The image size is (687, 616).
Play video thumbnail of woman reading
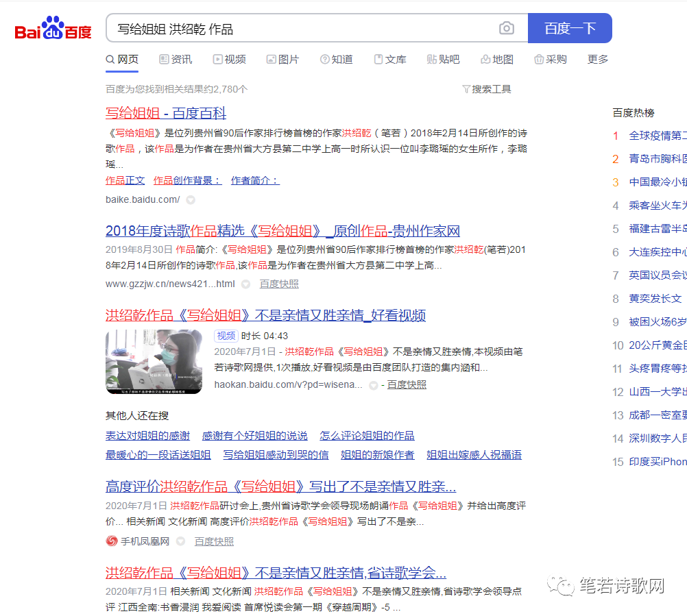point(154,362)
